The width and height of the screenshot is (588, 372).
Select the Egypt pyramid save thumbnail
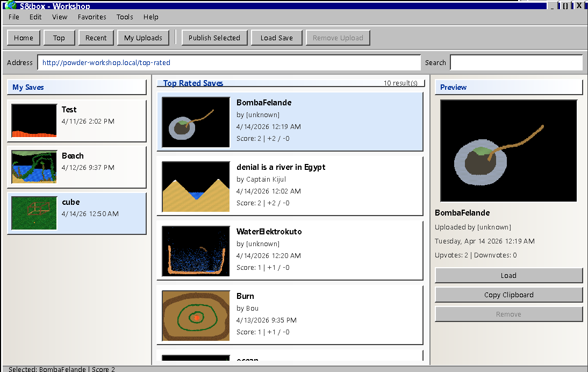click(196, 187)
